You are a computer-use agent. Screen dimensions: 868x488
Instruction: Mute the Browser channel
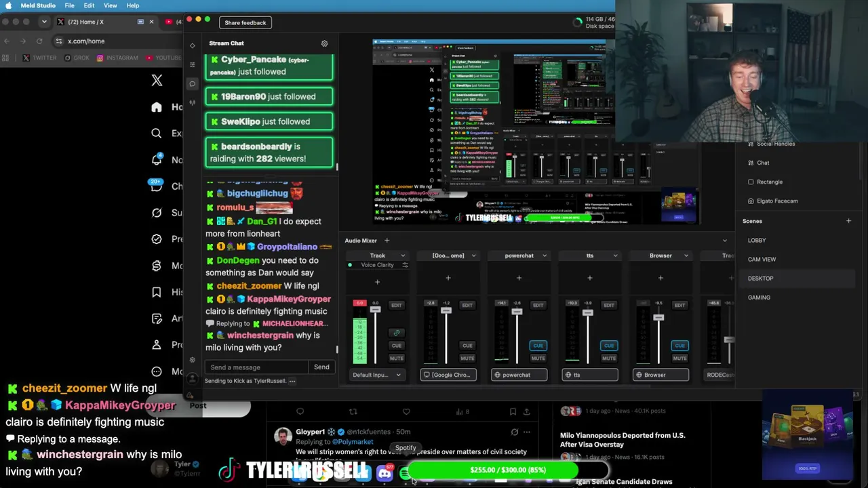click(x=679, y=359)
